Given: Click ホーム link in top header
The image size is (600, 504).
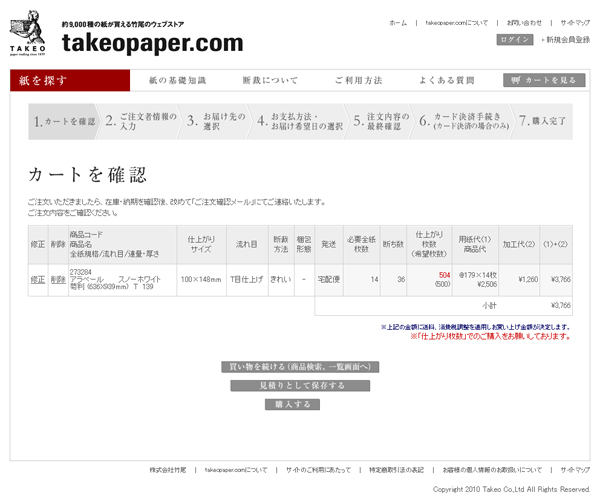Looking at the screenshot, I should (x=398, y=22).
